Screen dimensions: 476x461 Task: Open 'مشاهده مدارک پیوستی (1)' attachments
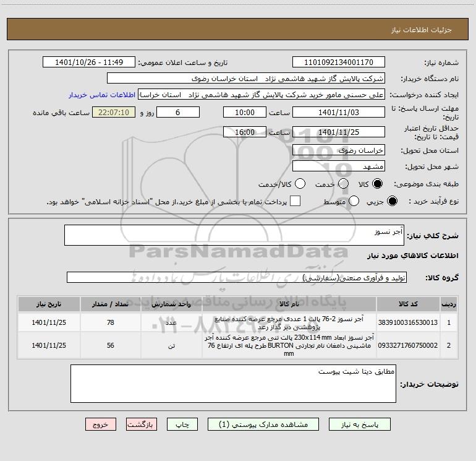pos(265,425)
